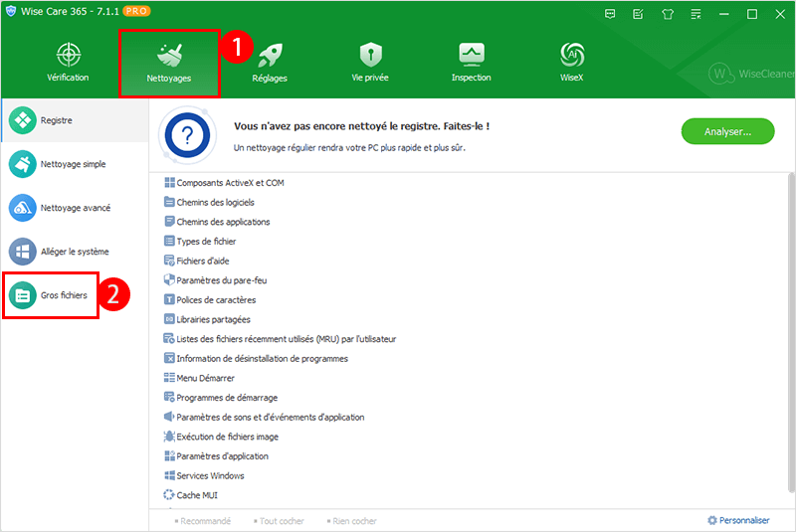
Task: Click the Cache MUI icon
Action: (169, 495)
